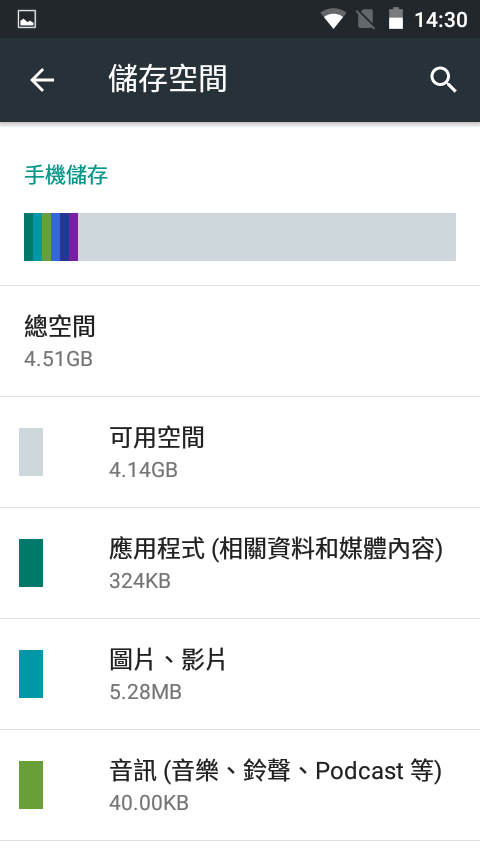This screenshot has width=480, height=854.
Task: Click the dark green swatch beside 應用程式
Action: 31,563
